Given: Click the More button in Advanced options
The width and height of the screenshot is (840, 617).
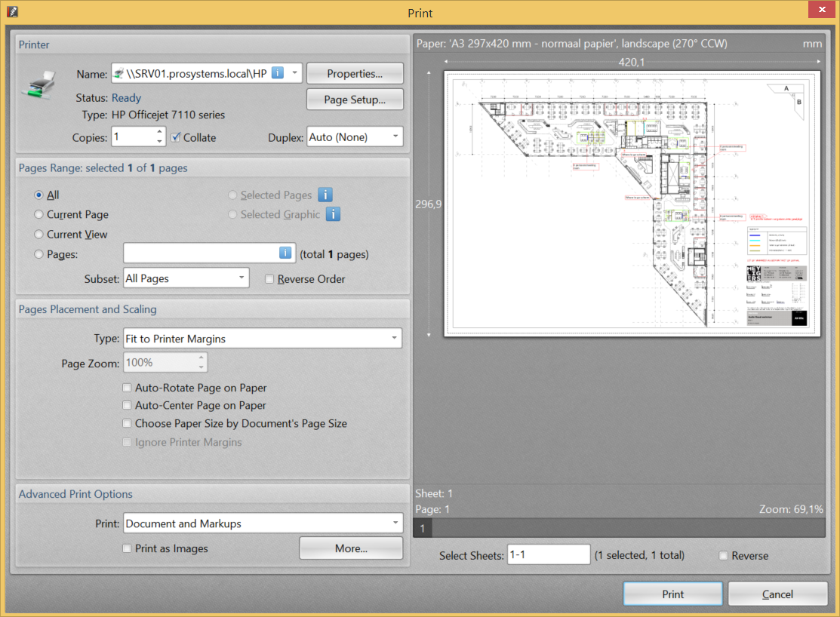Looking at the screenshot, I should [351, 548].
